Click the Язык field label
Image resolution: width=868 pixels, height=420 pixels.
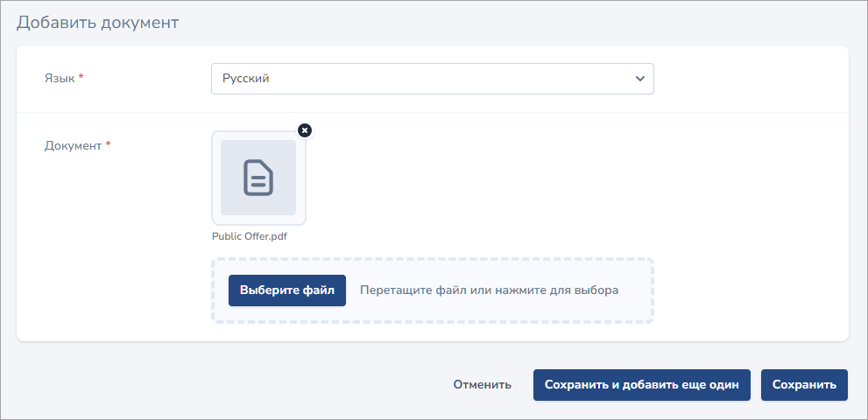[x=60, y=78]
